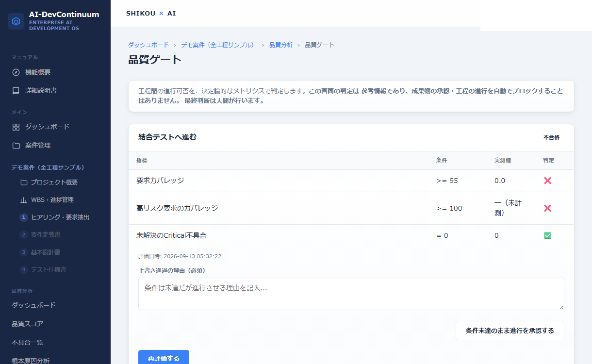Click step 2 badge for 要件定義書

[24, 235]
